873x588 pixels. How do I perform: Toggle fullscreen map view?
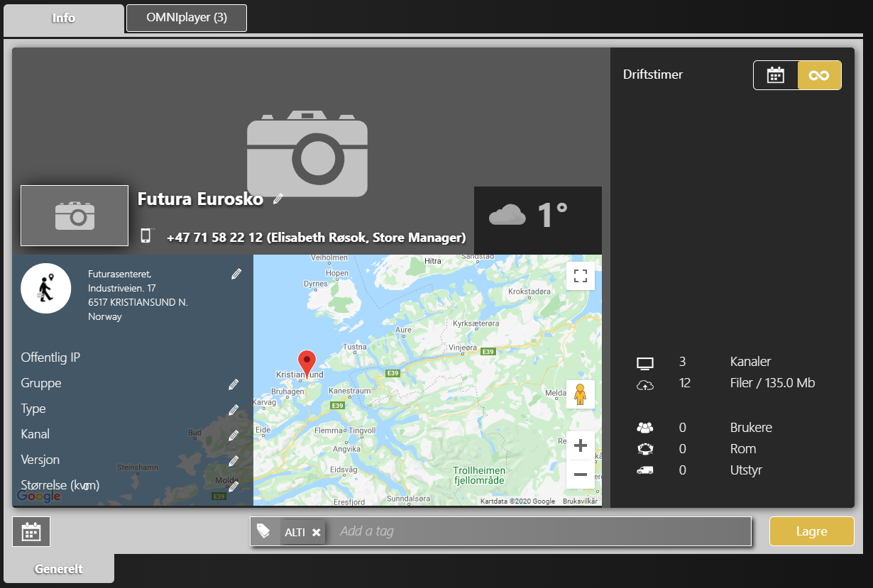581,276
